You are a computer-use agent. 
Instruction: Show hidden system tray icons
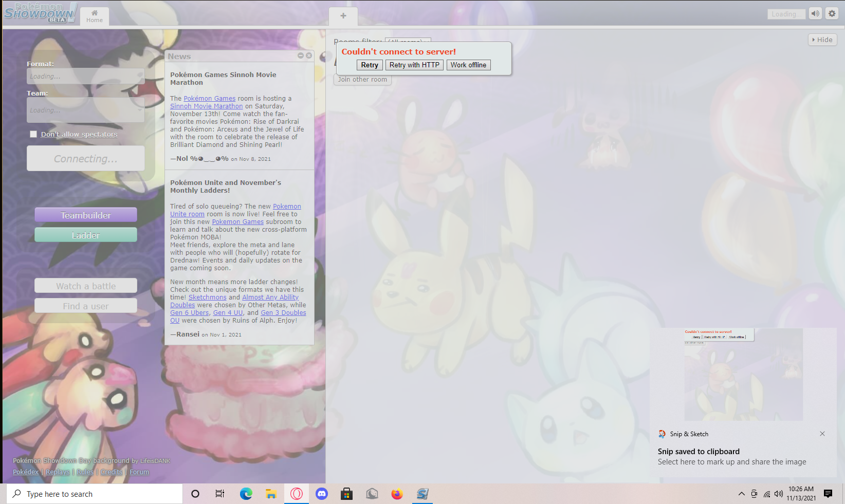pyautogui.click(x=741, y=494)
